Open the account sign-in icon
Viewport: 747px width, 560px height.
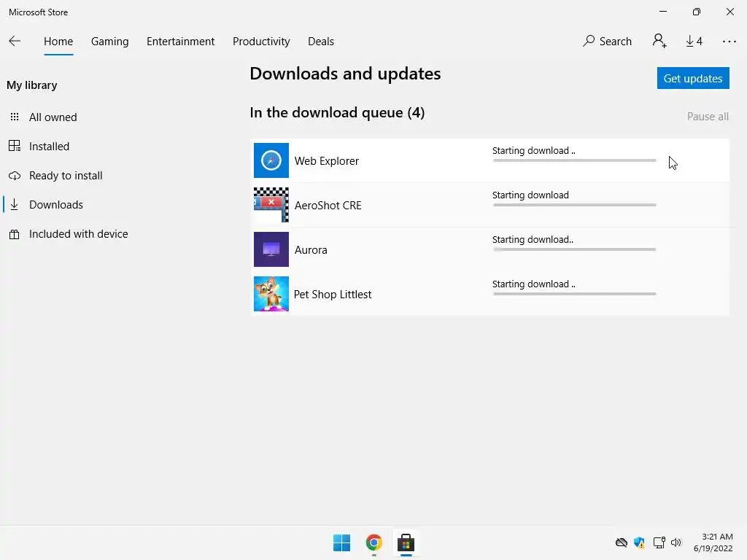659,41
